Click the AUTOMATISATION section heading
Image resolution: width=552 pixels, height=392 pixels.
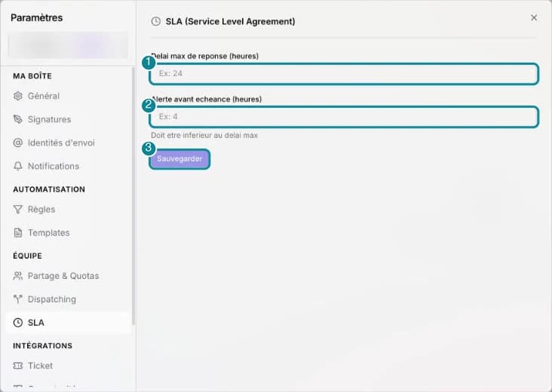pyautogui.click(x=49, y=189)
